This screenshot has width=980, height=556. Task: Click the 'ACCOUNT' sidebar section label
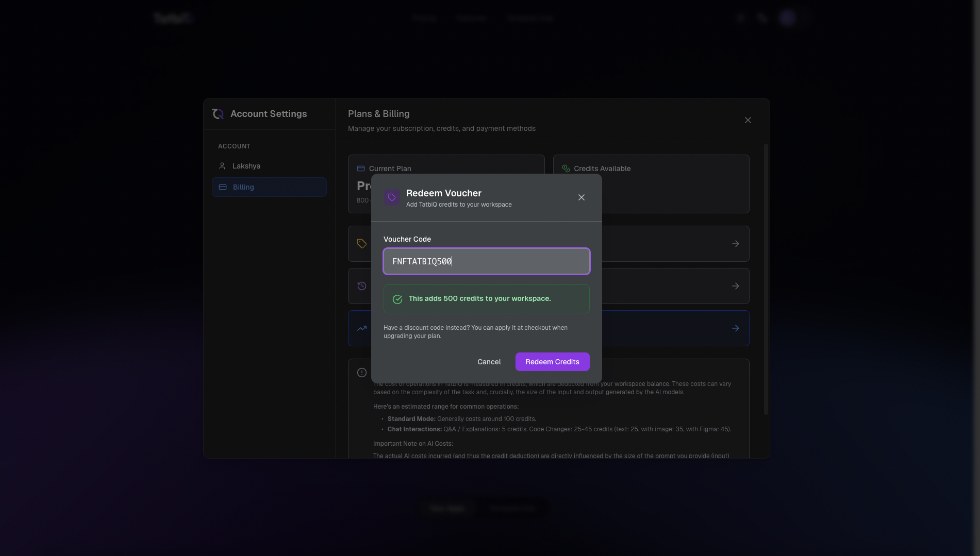(x=234, y=146)
